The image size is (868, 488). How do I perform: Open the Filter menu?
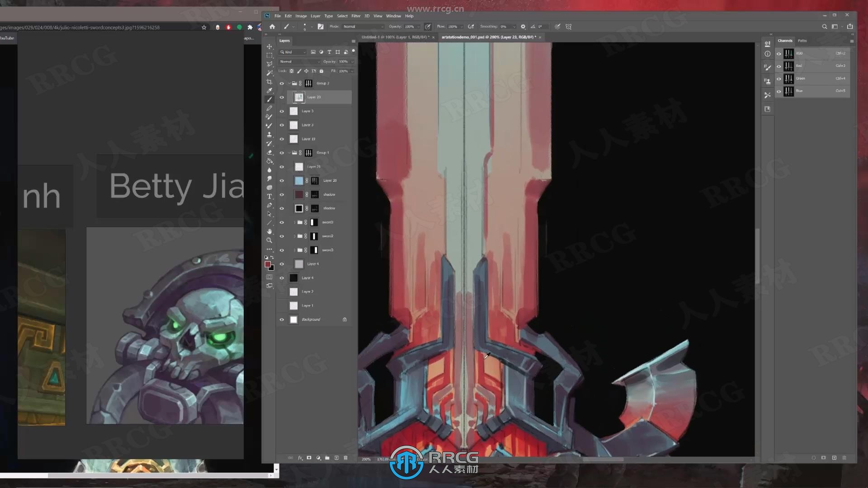(x=356, y=16)
